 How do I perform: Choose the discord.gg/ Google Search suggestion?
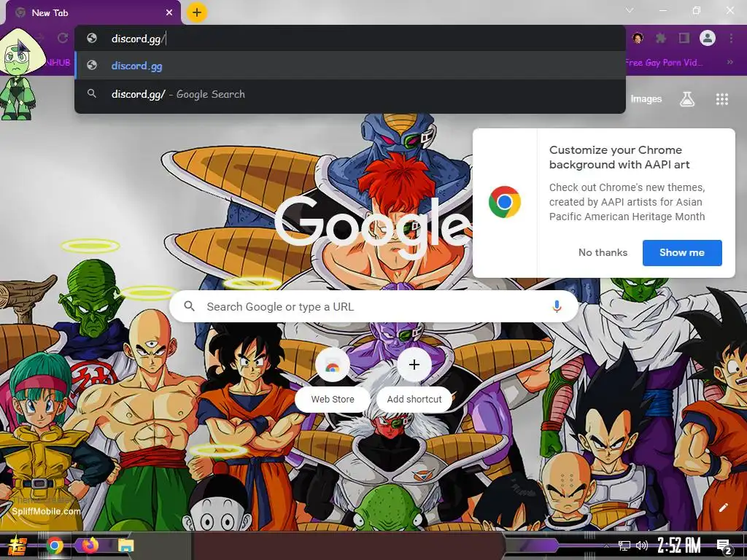[x=350, y=94]
